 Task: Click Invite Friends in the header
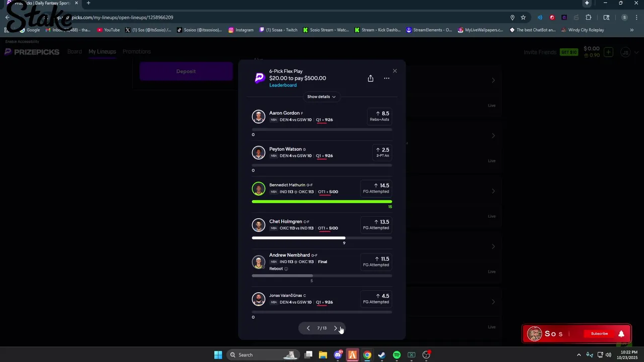540,52
